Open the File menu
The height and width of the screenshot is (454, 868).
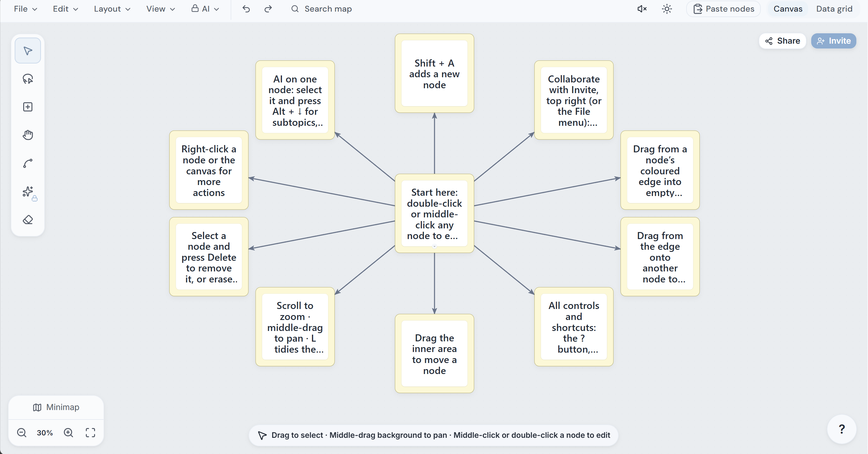pyautogui.click(x=25, y=9)
